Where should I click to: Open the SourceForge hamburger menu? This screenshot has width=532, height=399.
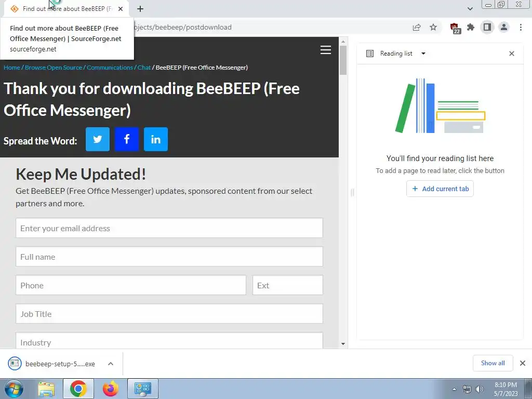326,50
